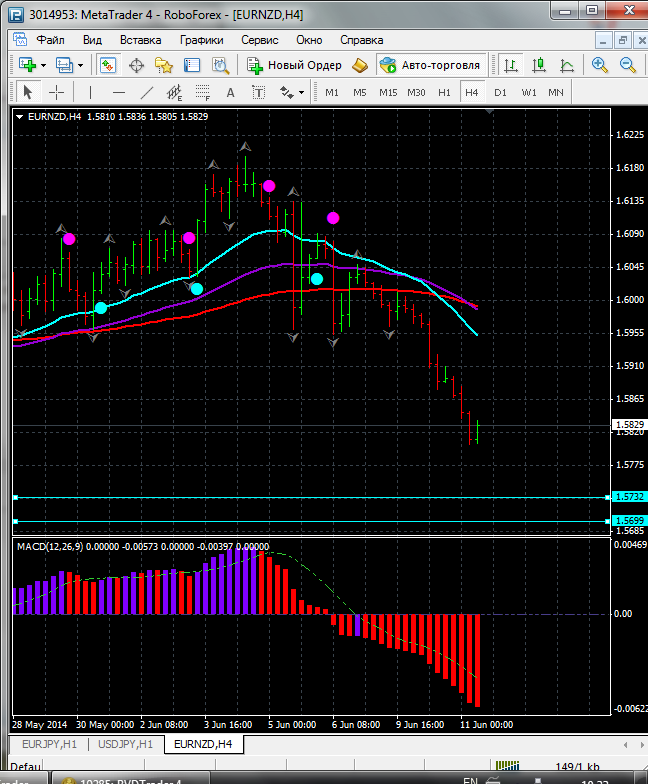Select the arrow cursor tool
The width and height of the screenshot is (660, 784).
28,92
